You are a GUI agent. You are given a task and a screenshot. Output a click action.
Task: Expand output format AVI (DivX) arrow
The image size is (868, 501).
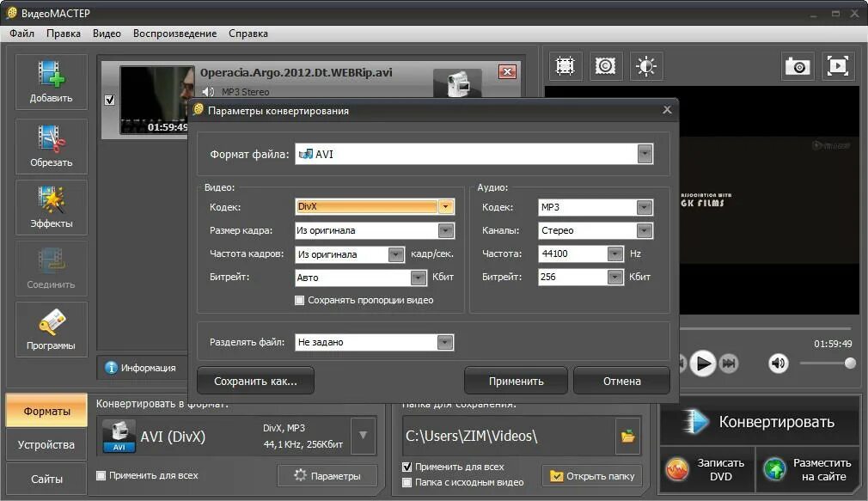pos(364,436)
